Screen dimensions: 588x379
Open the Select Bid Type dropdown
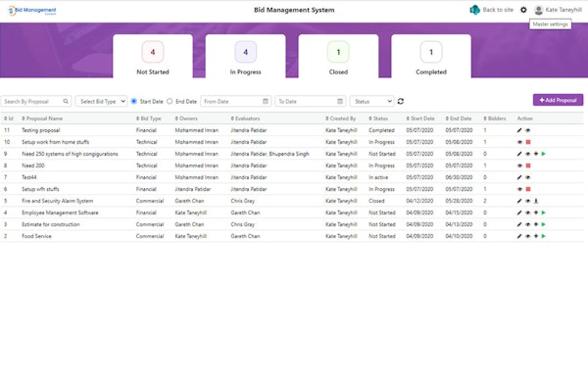coord(101,101)
